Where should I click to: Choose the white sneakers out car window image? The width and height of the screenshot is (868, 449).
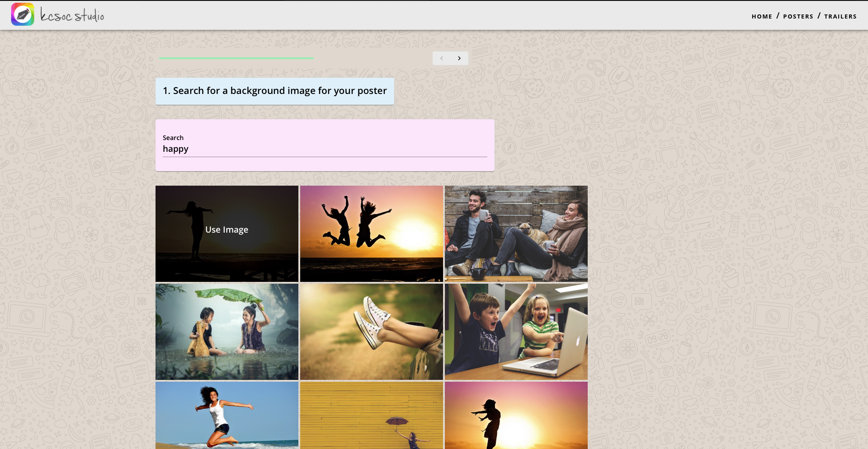click(x=372, y=332)
